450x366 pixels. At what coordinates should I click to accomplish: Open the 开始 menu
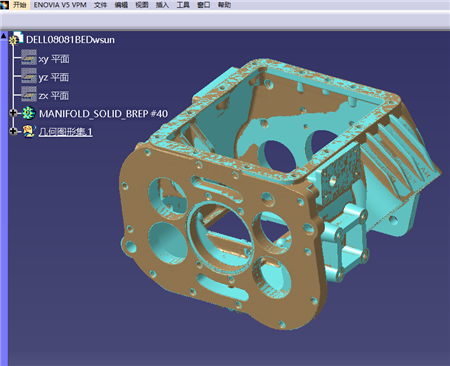coord(20,5)
